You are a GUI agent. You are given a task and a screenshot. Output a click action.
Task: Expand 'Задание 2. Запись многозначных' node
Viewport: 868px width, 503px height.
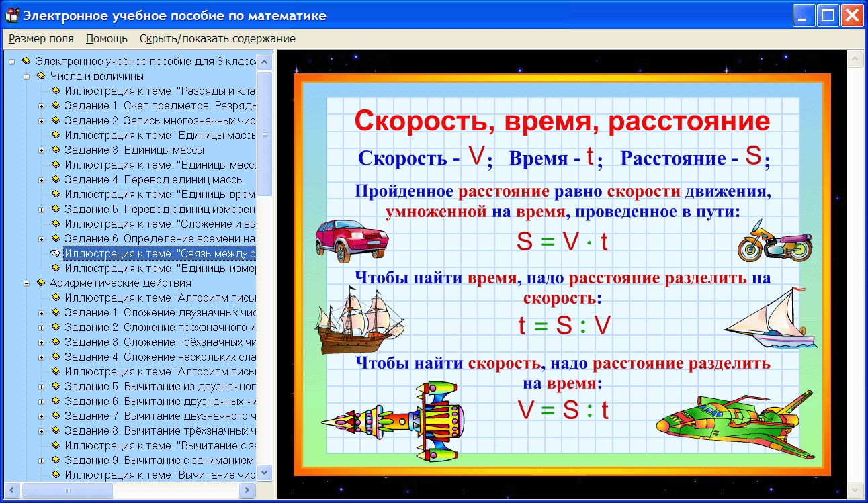[42, 121]
